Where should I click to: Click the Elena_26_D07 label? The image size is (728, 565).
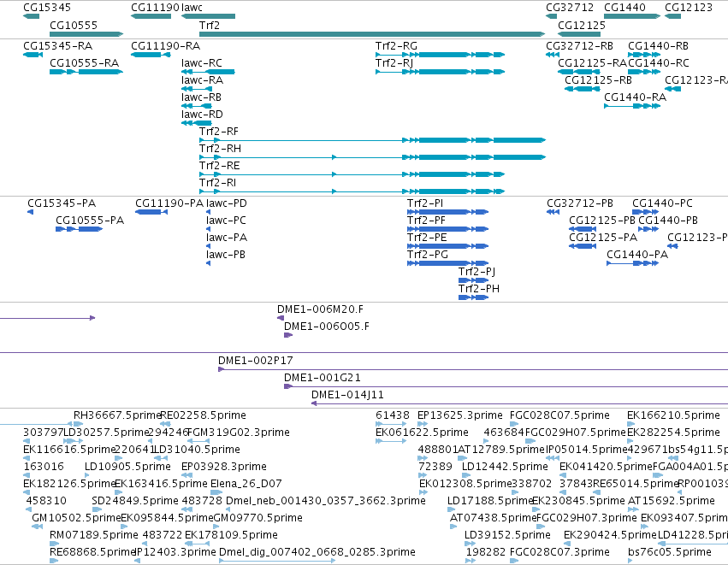click(246, 484)
